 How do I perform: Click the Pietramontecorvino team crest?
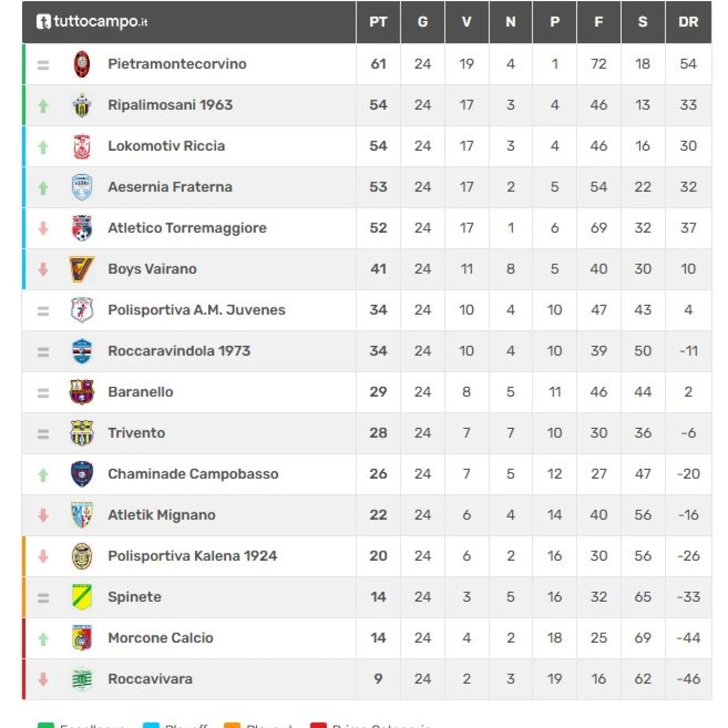point(82,64)
